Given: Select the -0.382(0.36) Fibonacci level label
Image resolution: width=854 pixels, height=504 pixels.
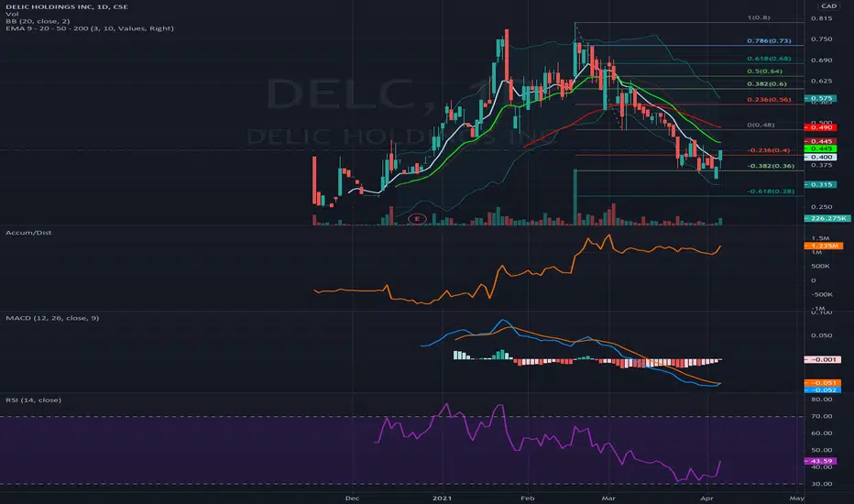Looking at the screenshot, I should pyautogui.click(x=771, y=166).
